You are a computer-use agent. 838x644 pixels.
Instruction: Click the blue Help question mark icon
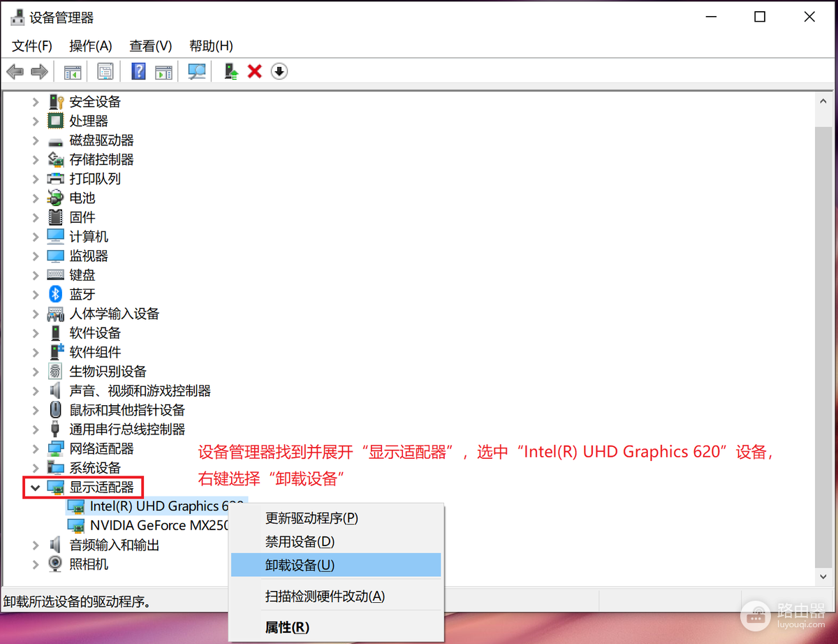pos(138,71)
